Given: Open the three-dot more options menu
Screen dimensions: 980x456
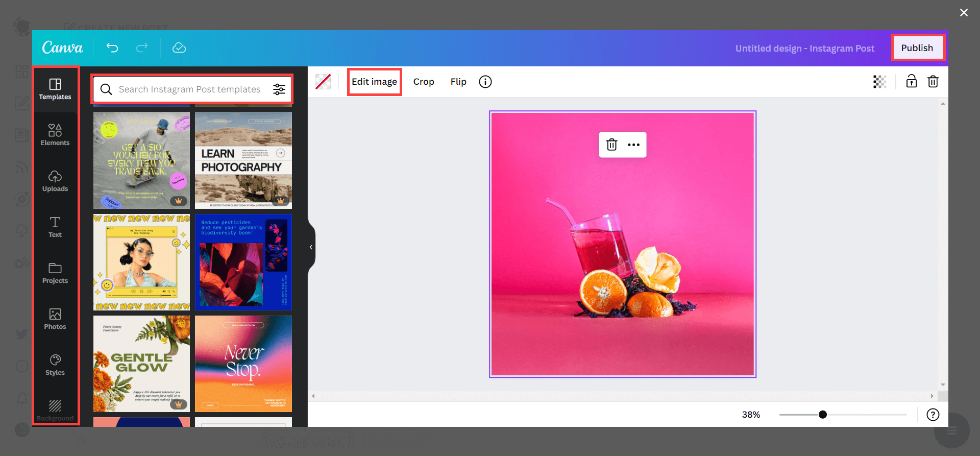Looking at the screenshot, I should [633, 145].
